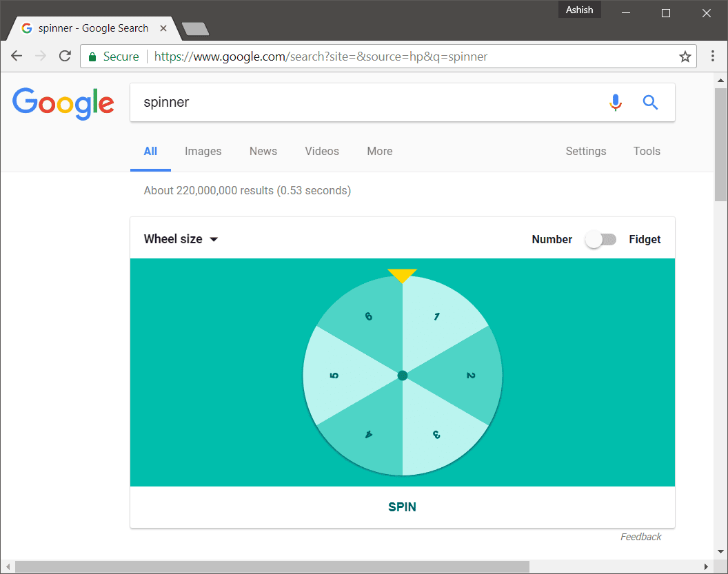Click the Google logo
This screenshot has width=728, height=574.
(x=63, y=103)
